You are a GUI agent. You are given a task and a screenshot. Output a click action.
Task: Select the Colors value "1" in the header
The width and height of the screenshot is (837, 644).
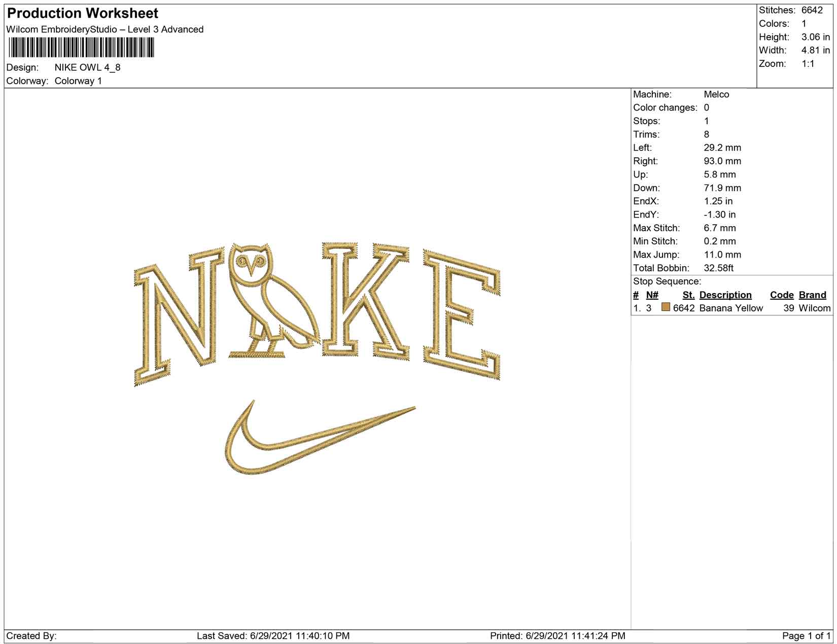pos(804,24)
